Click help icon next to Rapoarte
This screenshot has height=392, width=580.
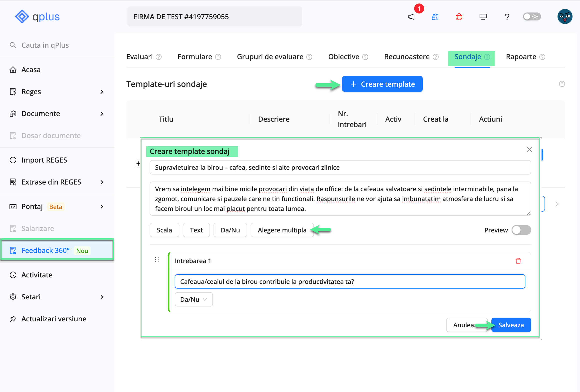point(542,57)
